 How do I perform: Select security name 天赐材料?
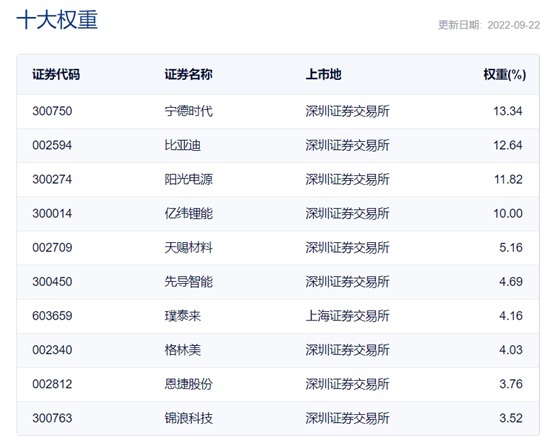[188, 248]
